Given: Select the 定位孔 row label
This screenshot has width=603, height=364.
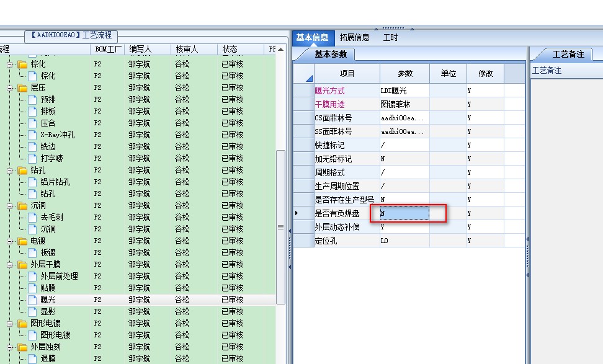Looking at the screenshot, I should click(x=326, y=241).
